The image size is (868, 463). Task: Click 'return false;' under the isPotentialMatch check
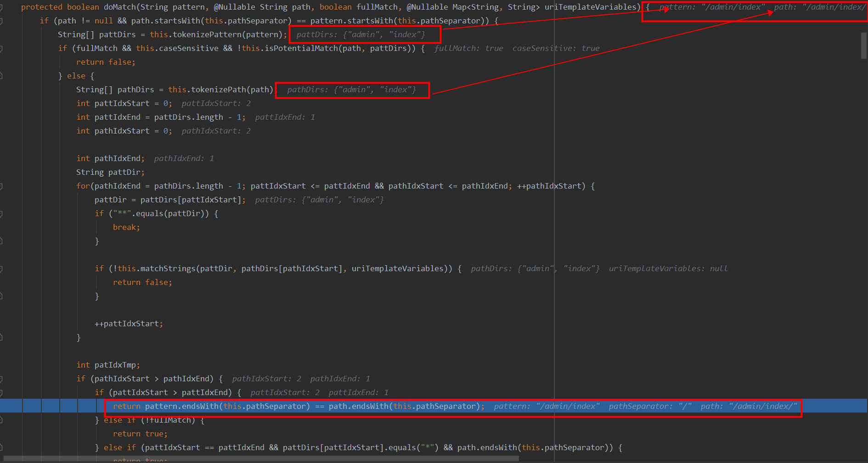106,62
